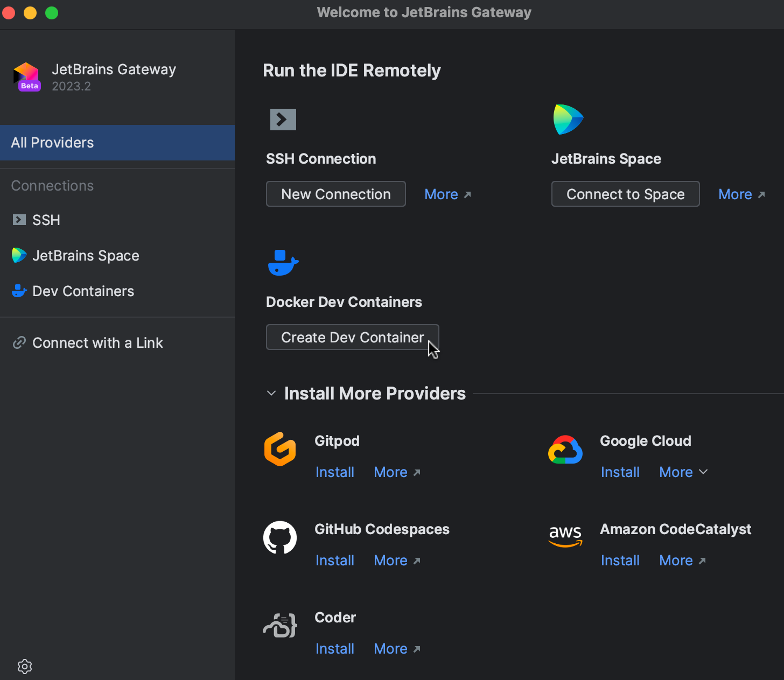Click the GitHub Codespaces octocat icon

click(280, 537)
